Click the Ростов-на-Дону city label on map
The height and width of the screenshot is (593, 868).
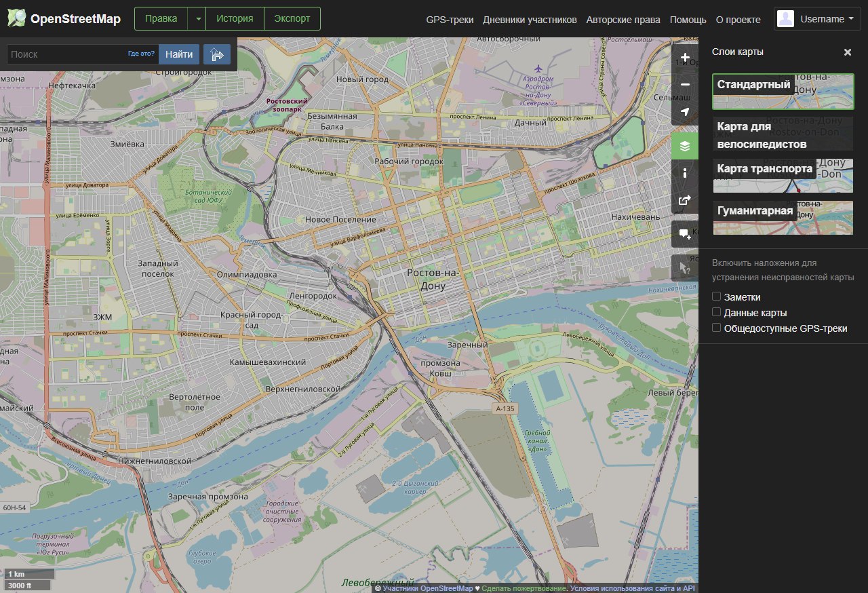pos(433,279)
